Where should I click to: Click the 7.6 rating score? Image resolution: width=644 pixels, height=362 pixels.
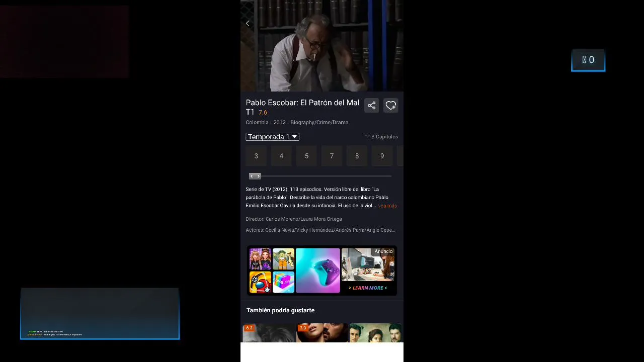point(263,113)
